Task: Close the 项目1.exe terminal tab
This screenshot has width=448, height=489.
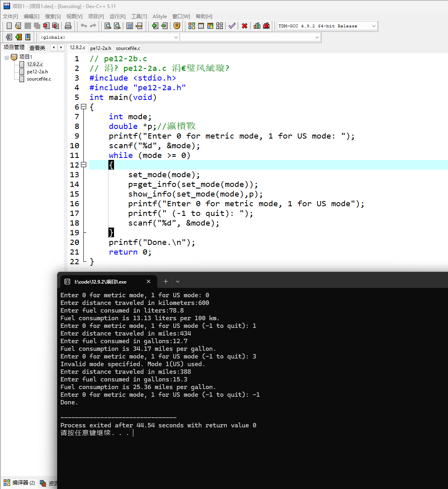Action: click(149, 282)
